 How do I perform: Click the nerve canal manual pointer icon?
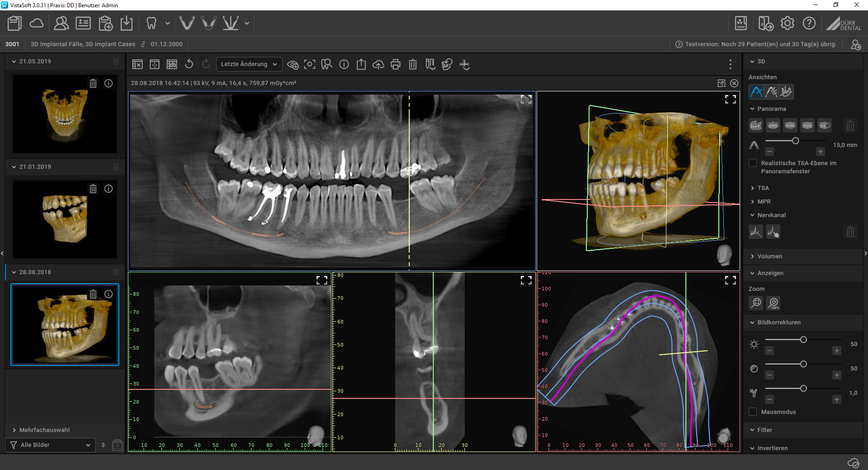[x=773, y=232]
